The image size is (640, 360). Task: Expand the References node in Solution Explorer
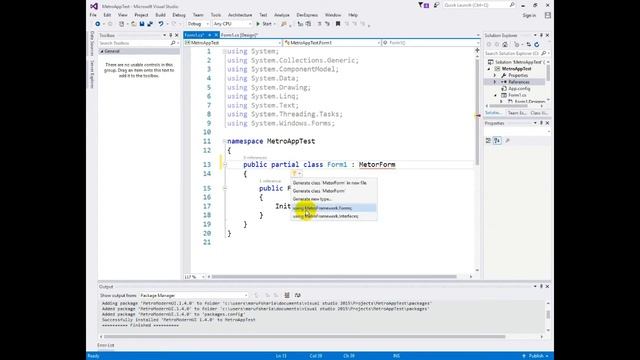495,82
